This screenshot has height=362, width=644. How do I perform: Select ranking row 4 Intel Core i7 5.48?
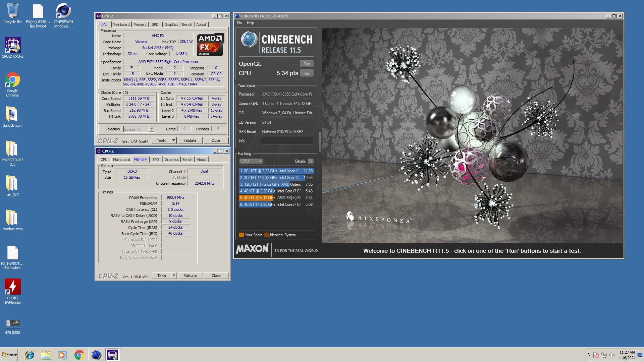pos(276,191)
